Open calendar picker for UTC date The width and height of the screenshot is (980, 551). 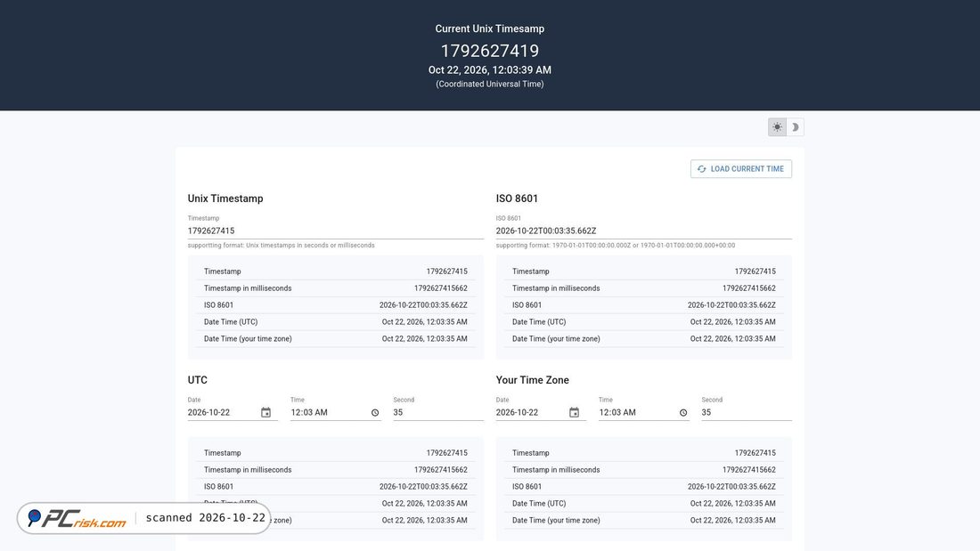tap(265, 412)
